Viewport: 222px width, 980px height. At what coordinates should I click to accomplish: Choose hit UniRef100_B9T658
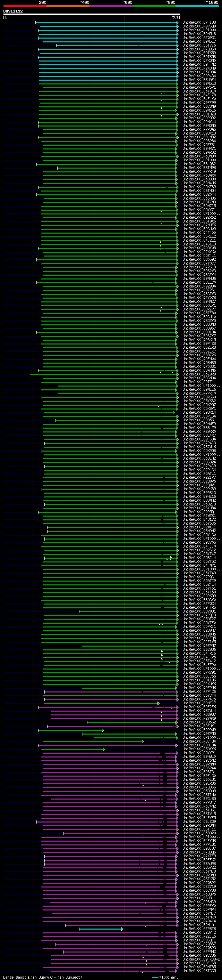click(199, 57)
